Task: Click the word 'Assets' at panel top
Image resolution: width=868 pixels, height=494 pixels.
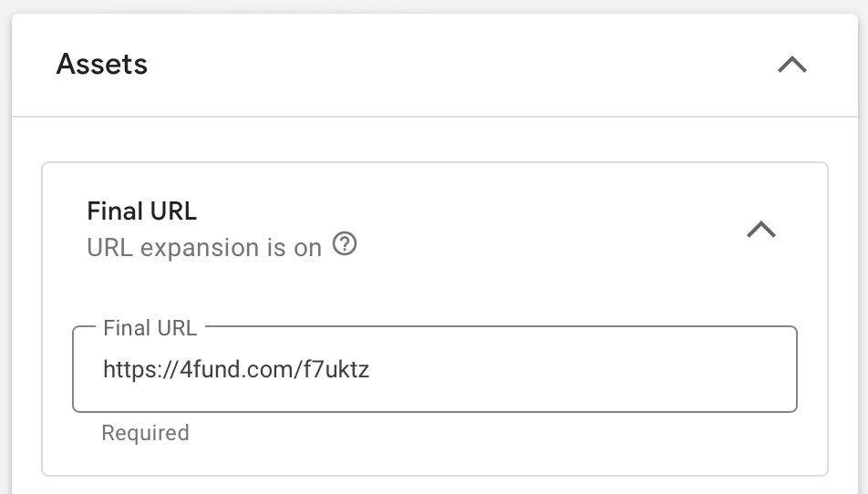Action: click(x=102, y=64)
